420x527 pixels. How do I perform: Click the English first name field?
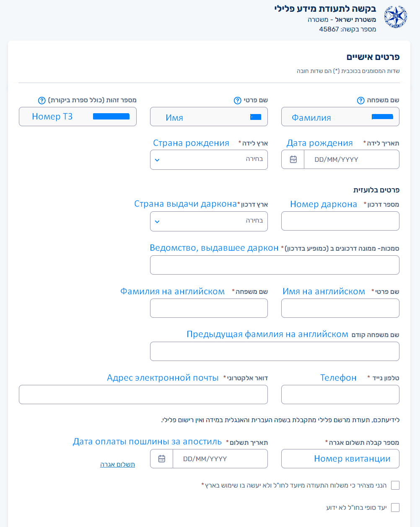pyautogui.click(x=340, y=308)
